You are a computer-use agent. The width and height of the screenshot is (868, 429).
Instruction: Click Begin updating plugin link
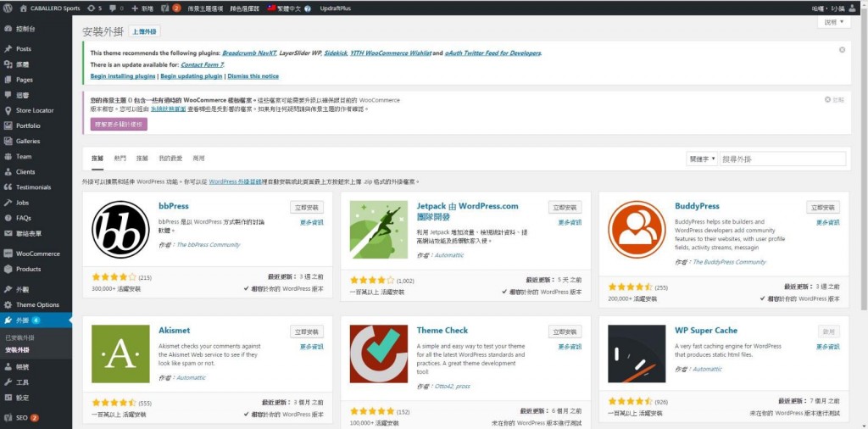(192, 75)
